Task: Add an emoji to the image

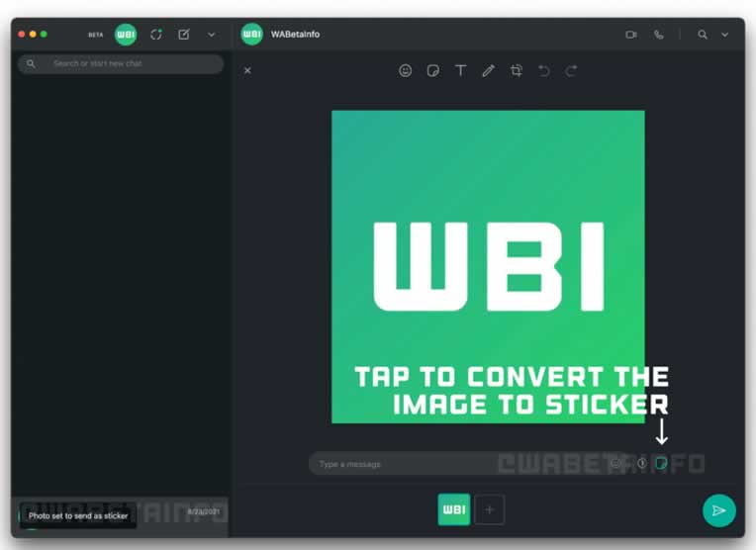Action: tap(405, 71)
